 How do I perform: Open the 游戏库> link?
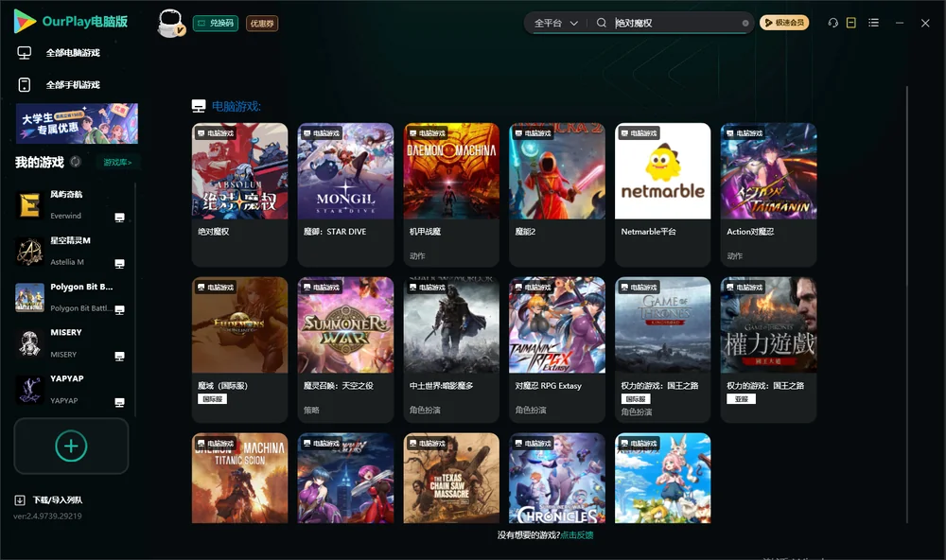pyautogui.click(x=117, y=163)
